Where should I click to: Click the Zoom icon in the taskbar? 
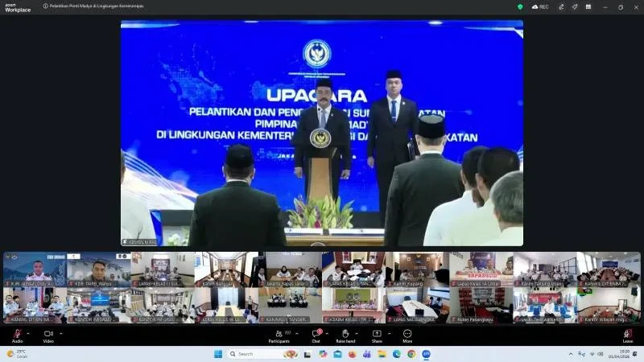tap(427, 354)
